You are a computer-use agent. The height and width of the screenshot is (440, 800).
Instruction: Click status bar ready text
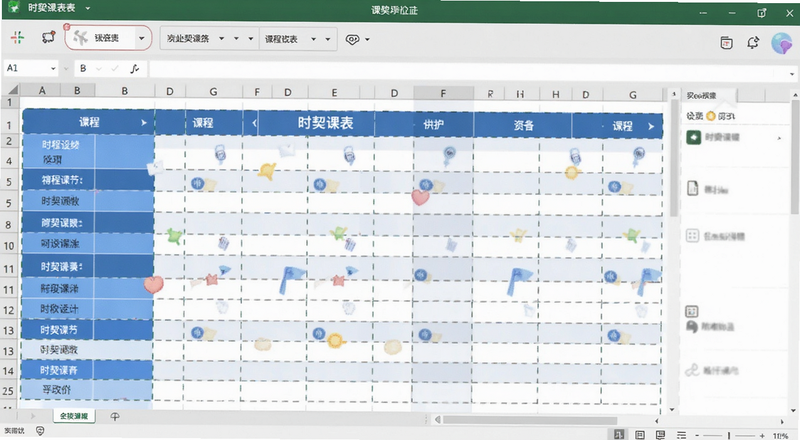(x=14, y=431)
